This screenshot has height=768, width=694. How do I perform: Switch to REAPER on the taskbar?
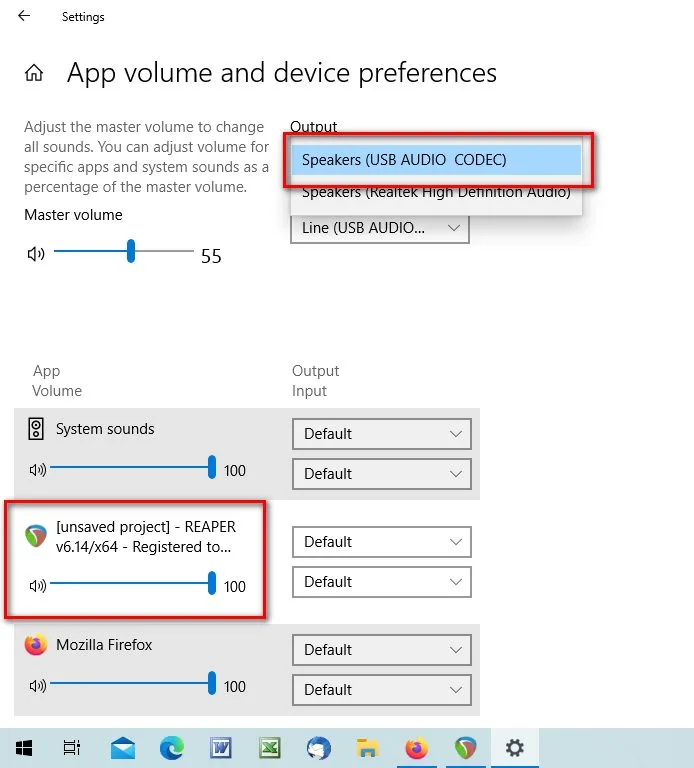click(466, 748)
